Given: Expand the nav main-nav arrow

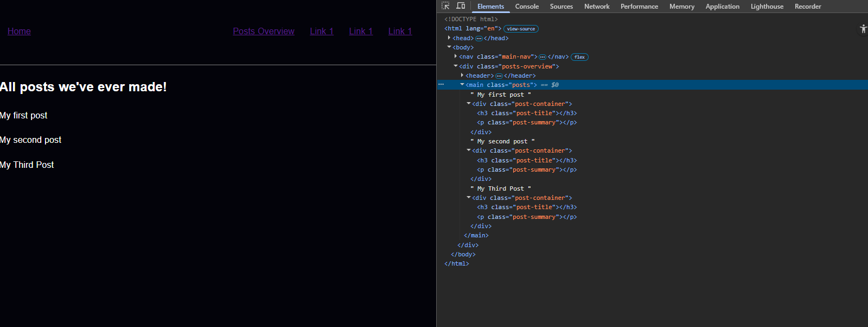Looking at the screenshot, I should [x=456, y=56].
